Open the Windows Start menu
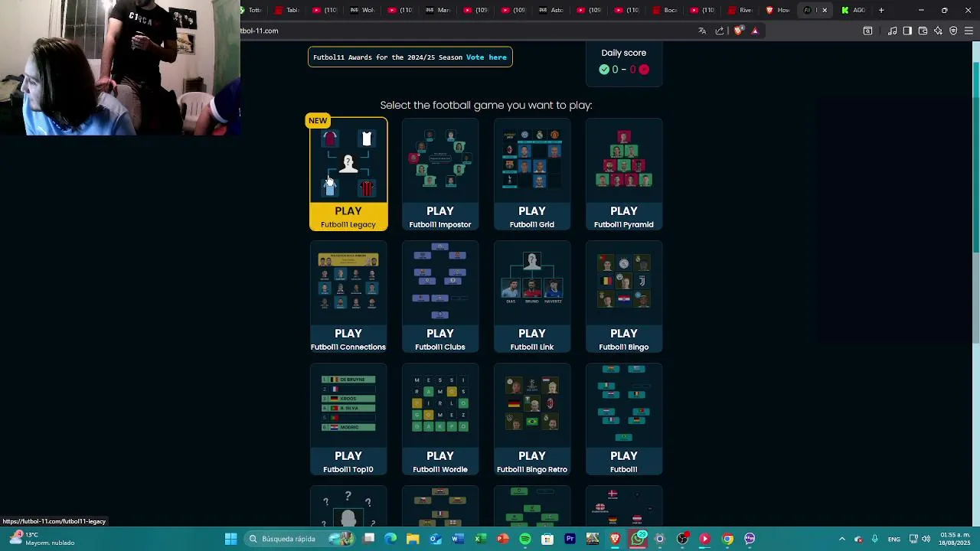Image resolution: width=980 pixels, height=551 pixels. tap(230, 539)
